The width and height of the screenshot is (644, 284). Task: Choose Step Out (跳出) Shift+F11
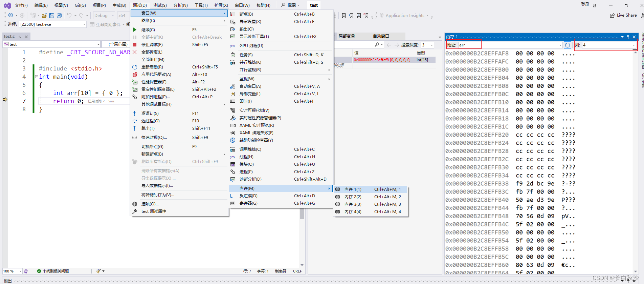coord(179,128)
